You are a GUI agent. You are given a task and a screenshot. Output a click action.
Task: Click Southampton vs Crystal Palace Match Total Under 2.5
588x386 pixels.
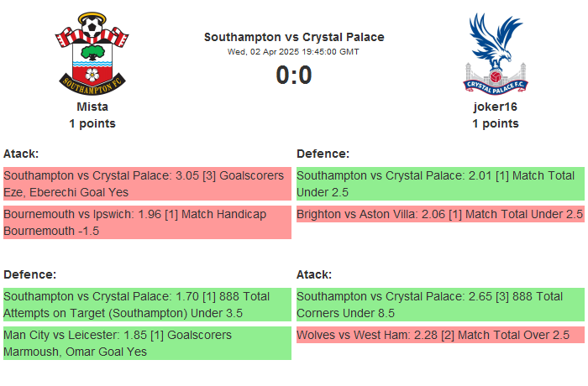[x=440, y=184]
